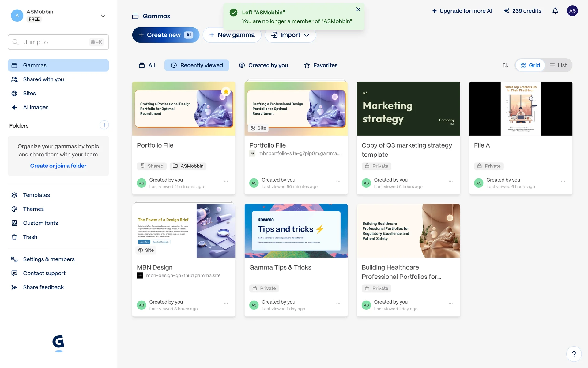Image resolution: width=588 pixels, height=368 pixels.
Task: Dismiss the Left ASMobbin notification
Action: tap(358, 10)
